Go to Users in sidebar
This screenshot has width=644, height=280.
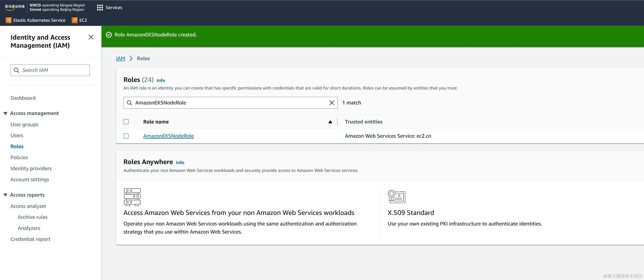point(17,135)
